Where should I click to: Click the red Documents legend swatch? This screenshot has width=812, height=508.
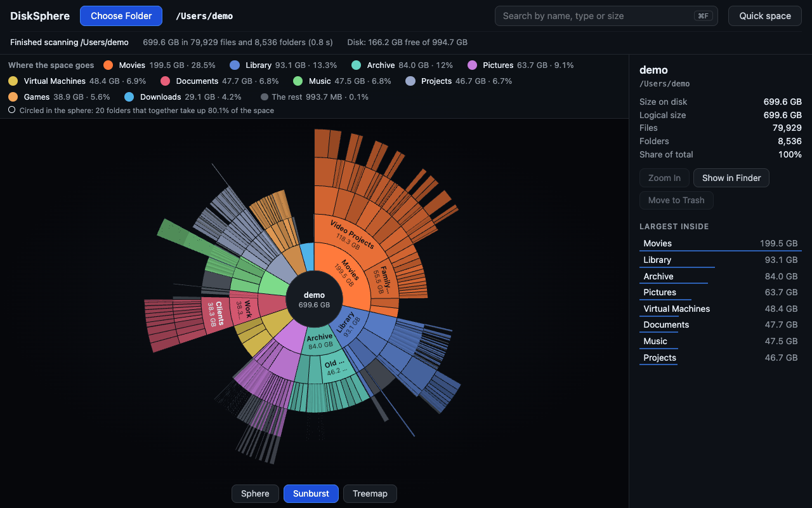166,81
